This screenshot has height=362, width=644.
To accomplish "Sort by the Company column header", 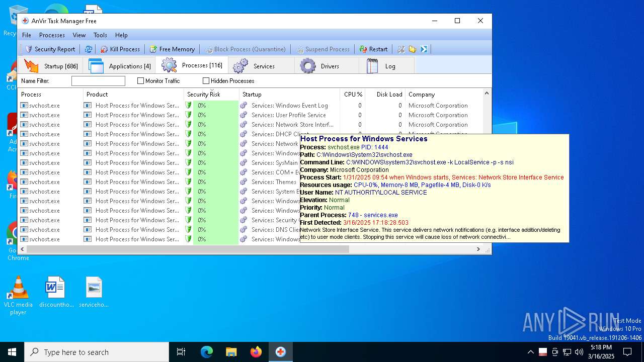I will 444,95.
